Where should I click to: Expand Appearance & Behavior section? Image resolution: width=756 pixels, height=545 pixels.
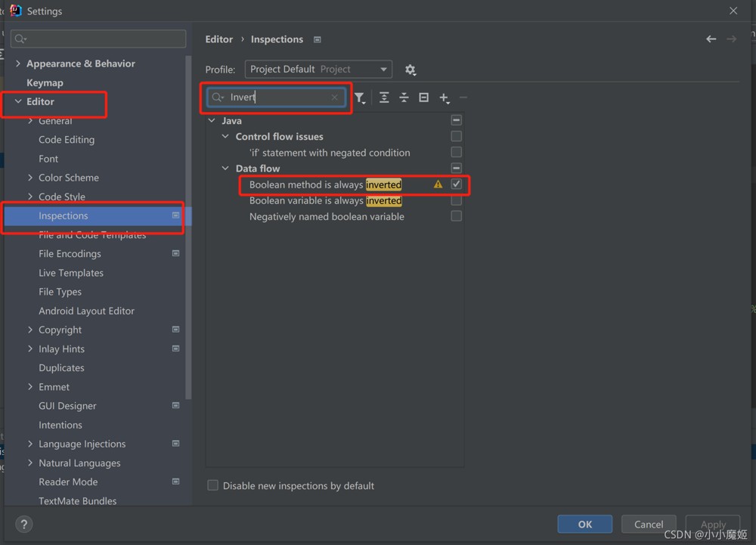(x=18, y=63)
